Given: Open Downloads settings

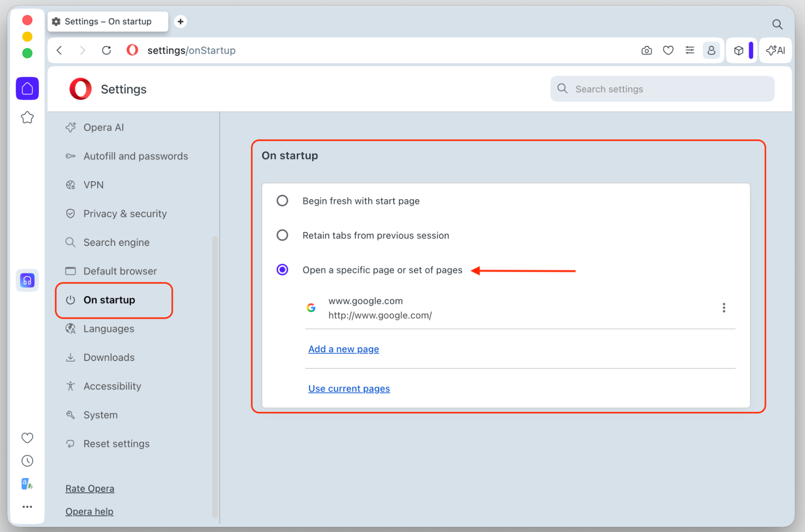Looking at the screenshot, I should pyautogui.click(x=100, y=357).
